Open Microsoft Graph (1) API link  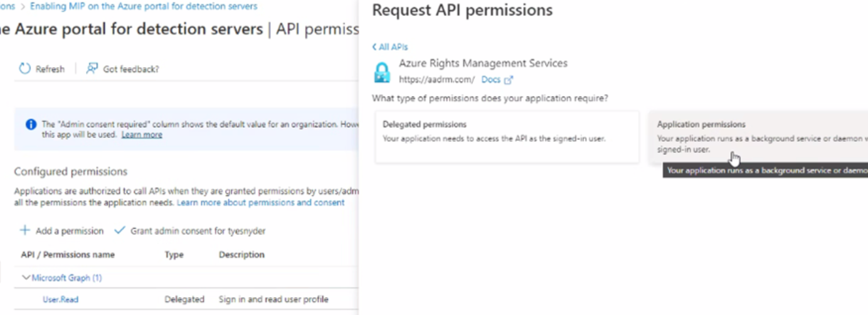66,277
